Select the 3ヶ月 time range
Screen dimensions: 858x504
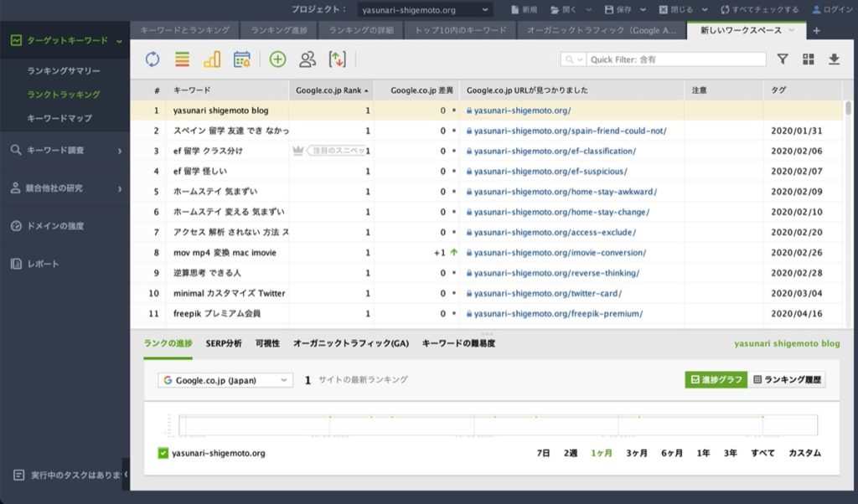click(637, 453)
